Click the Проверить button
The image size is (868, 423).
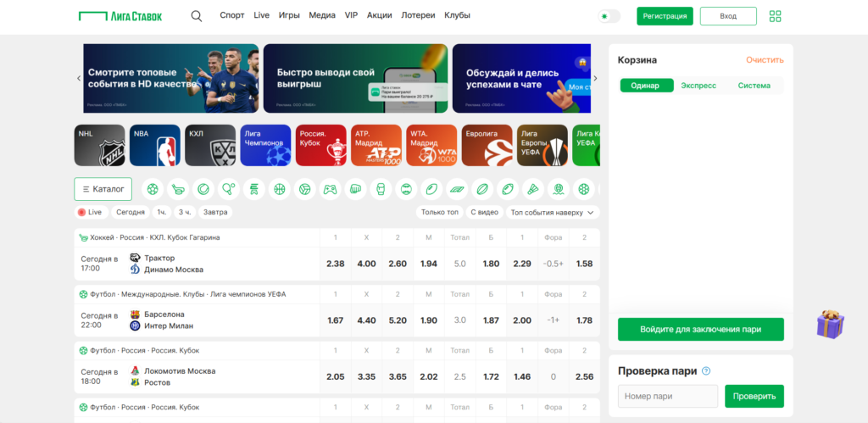(x=754, y=397)
